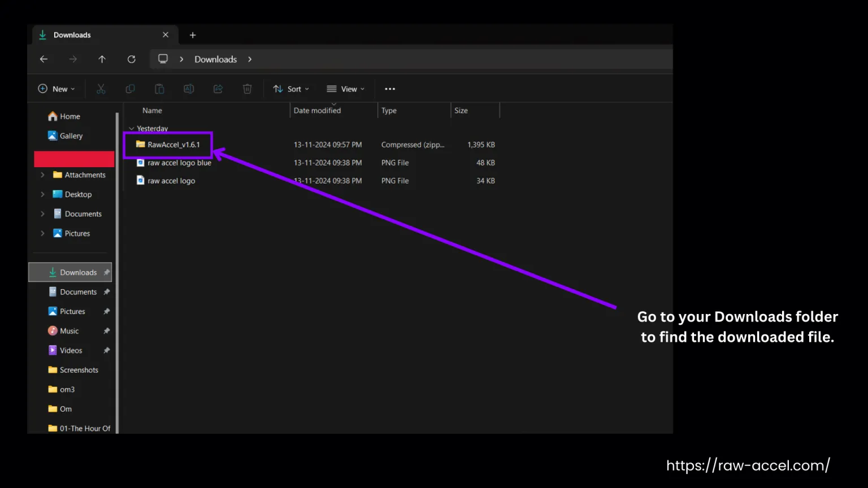Screen dimensions: 868x488
Task: Click the Share icon in the toolbar
Action: coord(218,89)
